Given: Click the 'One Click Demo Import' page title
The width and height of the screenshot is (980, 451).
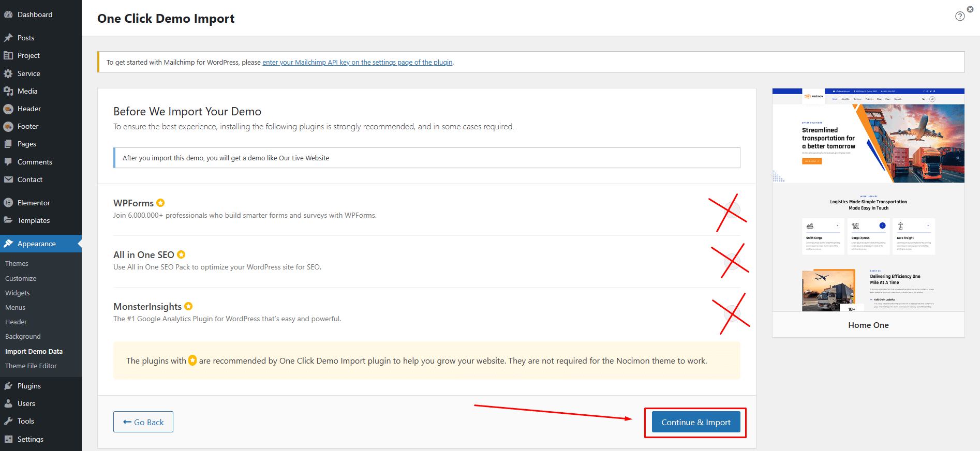Looking at the screenshot, I should pyautogui.click(x=166, y=19).
